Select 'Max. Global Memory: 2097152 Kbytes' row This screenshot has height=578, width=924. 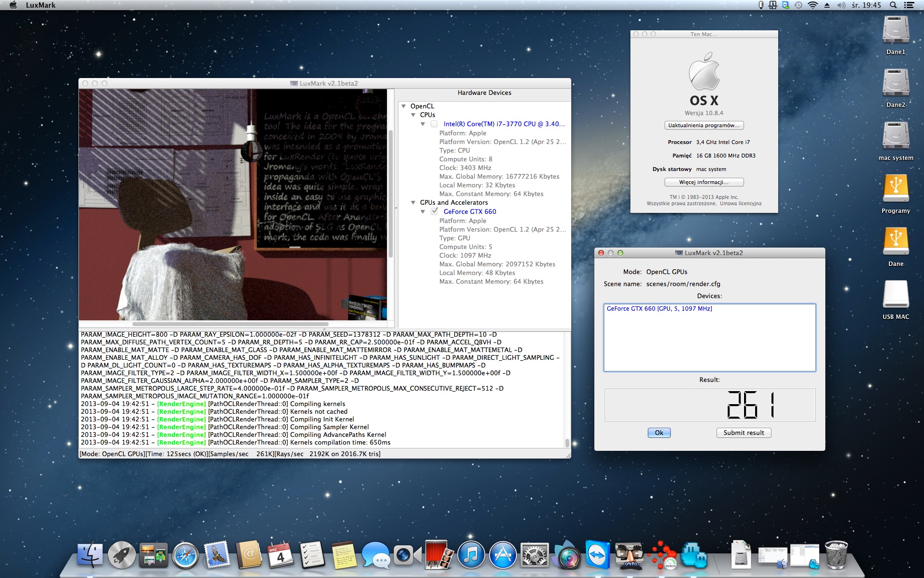(x=497, y=264)
